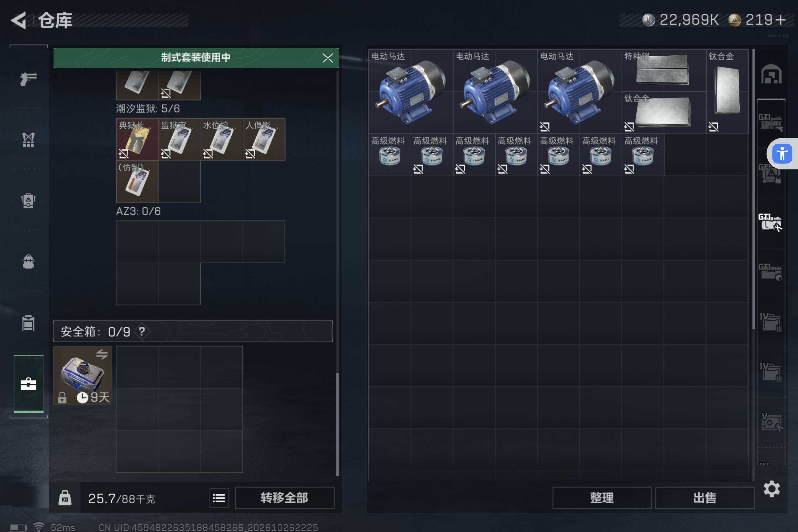This screenshot has height=532, width=798.
Task: Click the 转移全部 button
Action: (284, 498)
